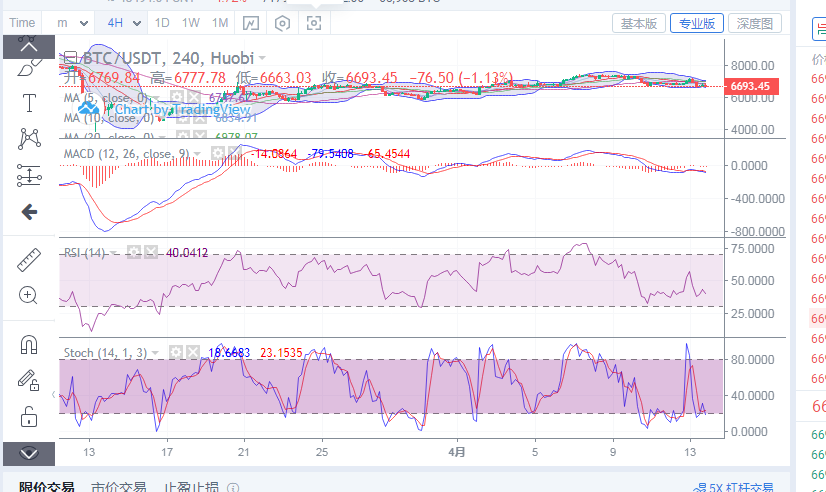Expand MACD (12, 26, close, 9) dropdown arrow
Screen dimensions: 826x492
click(x=198, y=154)
